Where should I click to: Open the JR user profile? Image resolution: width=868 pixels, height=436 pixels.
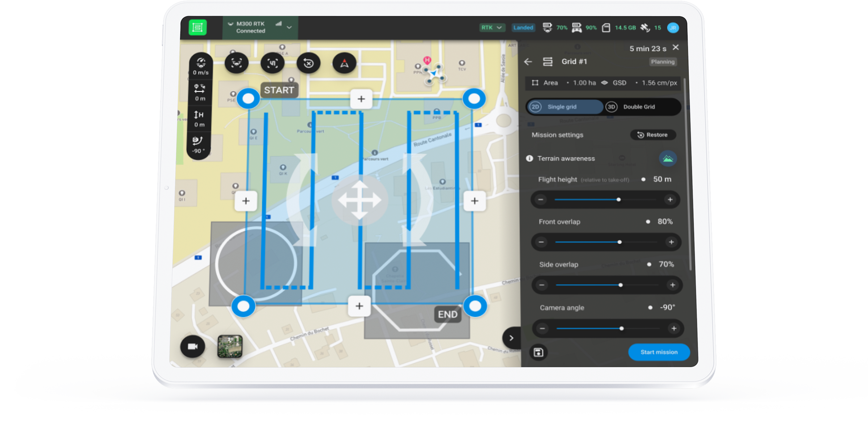tap(673, 27)
